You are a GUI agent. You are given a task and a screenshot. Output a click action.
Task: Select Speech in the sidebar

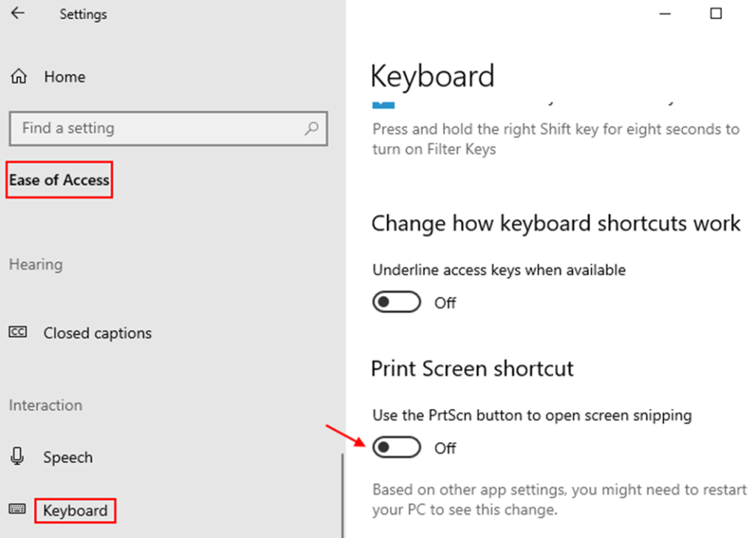68,458
